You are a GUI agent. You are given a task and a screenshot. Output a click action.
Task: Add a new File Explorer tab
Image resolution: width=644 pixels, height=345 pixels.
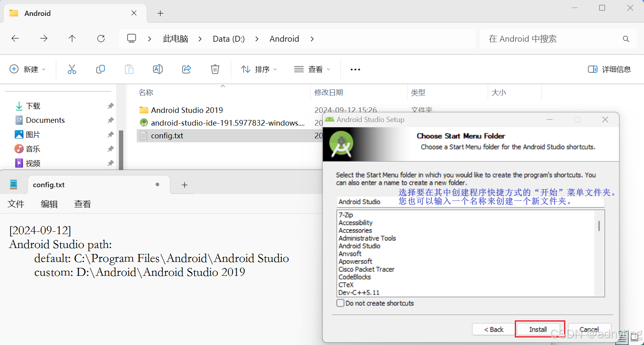160,13
